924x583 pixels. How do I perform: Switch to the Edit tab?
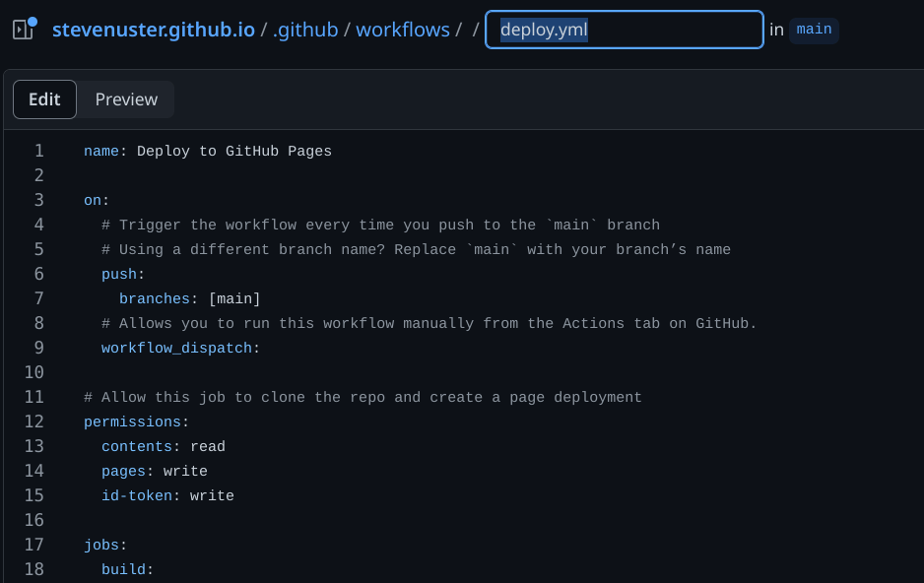tap(44, 99)
